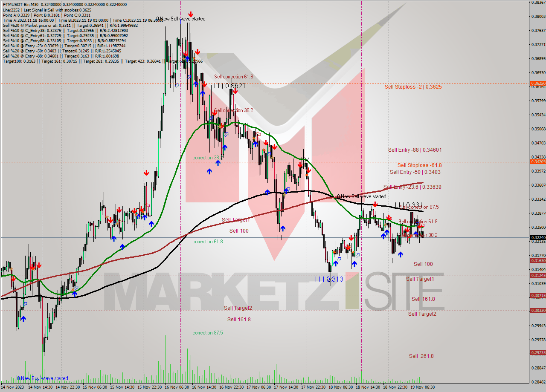The height and width of the screenshot is (392, 546).
Task: Click the blue '0 New Buy Wave started' label
Action: pyautogui.click(x=43, y=378)
